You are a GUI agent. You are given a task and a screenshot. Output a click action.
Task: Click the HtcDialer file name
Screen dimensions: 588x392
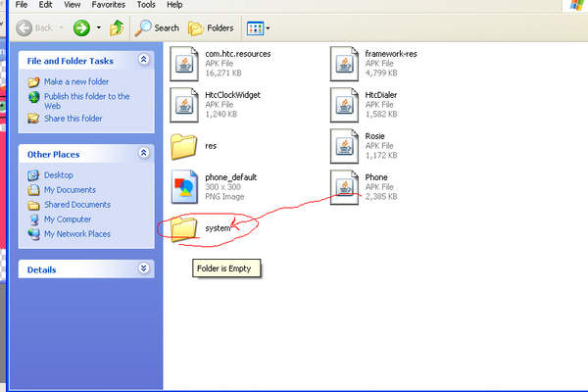tap(381, 95)
